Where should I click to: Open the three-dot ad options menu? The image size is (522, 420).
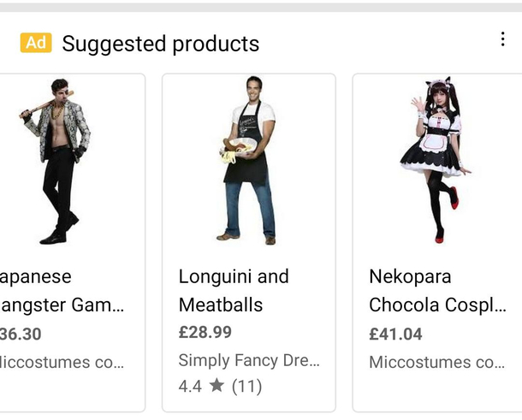(502, 39)
